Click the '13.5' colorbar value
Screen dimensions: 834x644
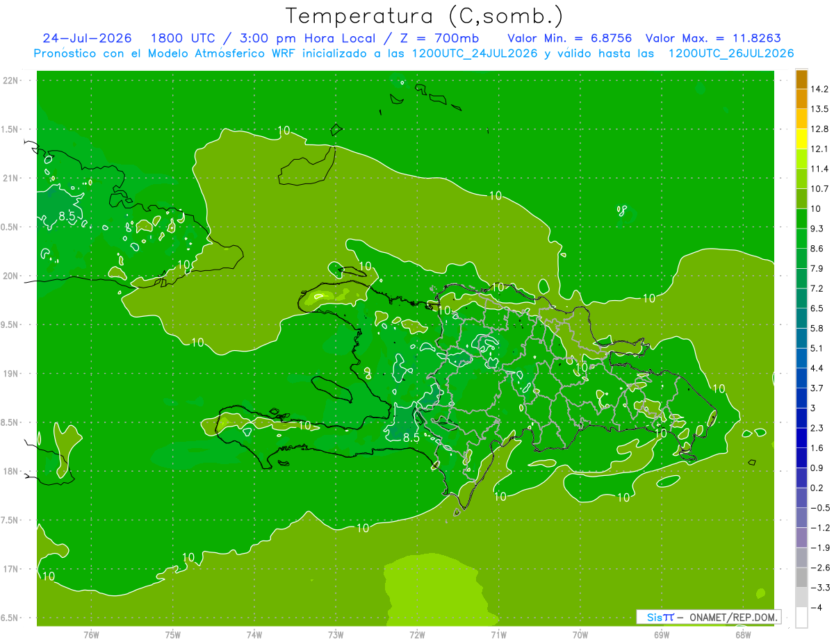tap(820, 109)
